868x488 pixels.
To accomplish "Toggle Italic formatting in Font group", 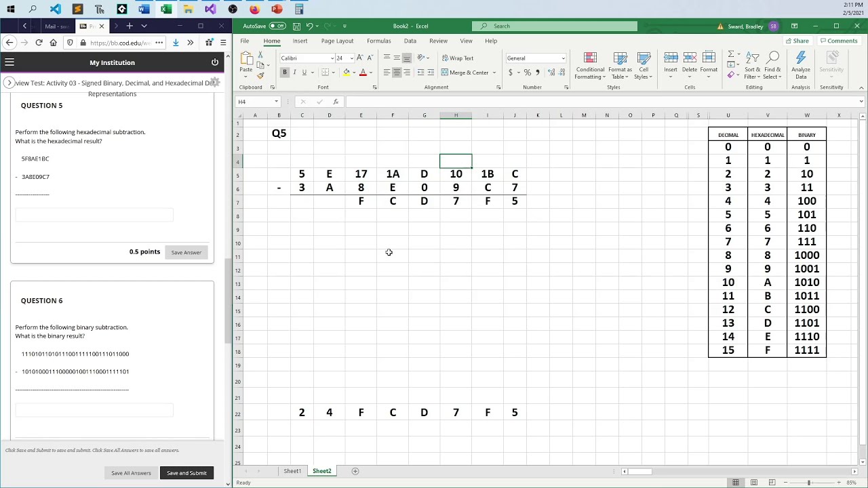I will tap(294, 73).
